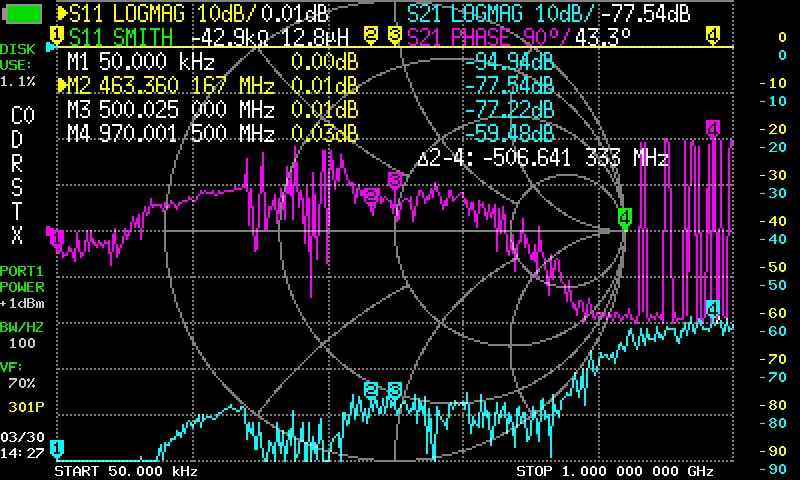
Task: Select cyan marker 1 at bottom left
Action: point(57,447)
